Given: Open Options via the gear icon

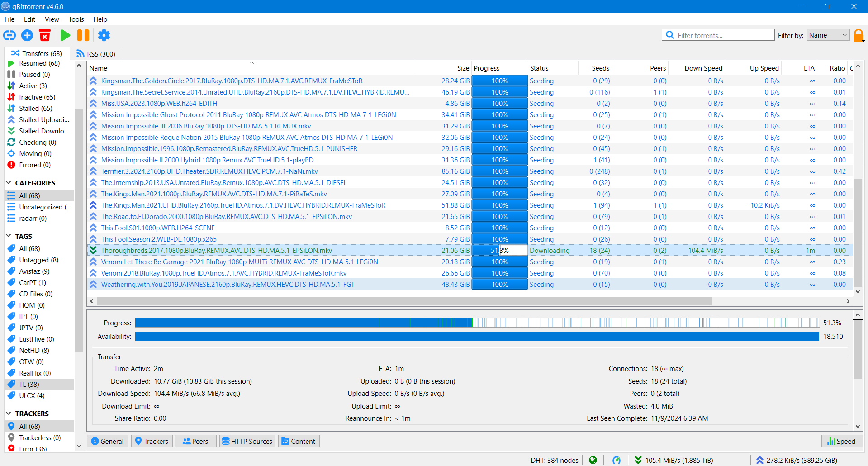Looking at the screenshot, I should [x=104, y=35].
